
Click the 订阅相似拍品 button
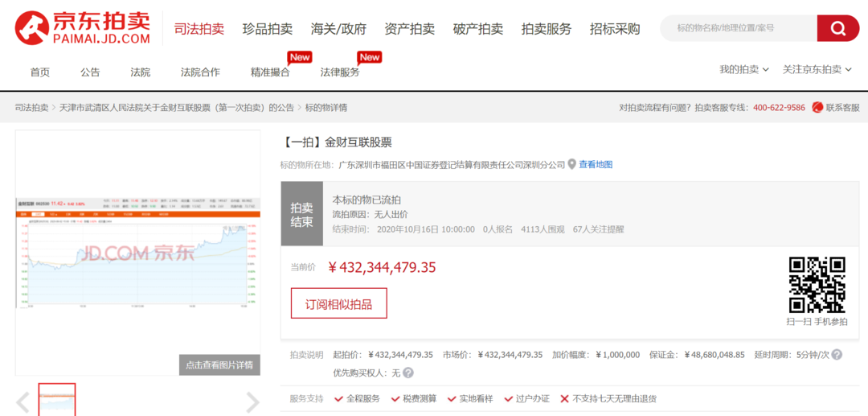point(339,303)
